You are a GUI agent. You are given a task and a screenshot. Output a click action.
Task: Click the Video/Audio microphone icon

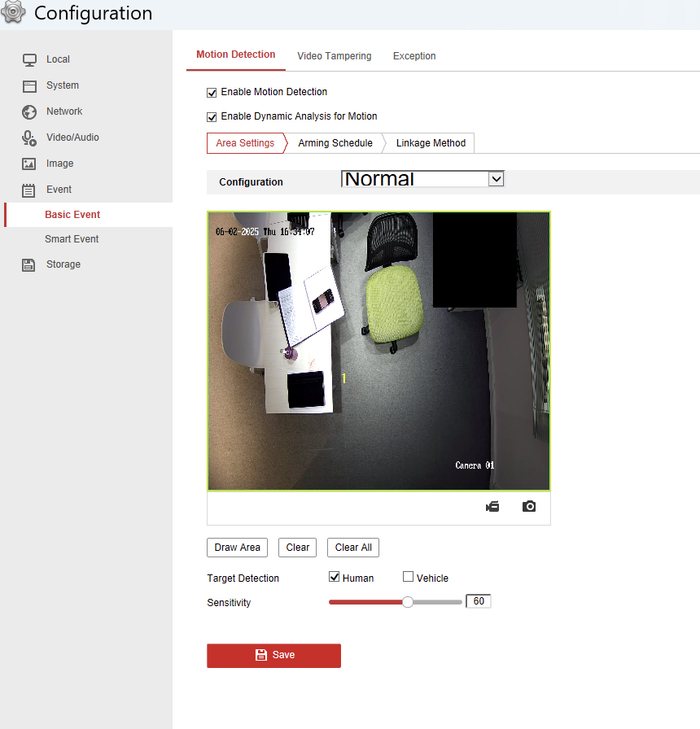pos(29,138)
